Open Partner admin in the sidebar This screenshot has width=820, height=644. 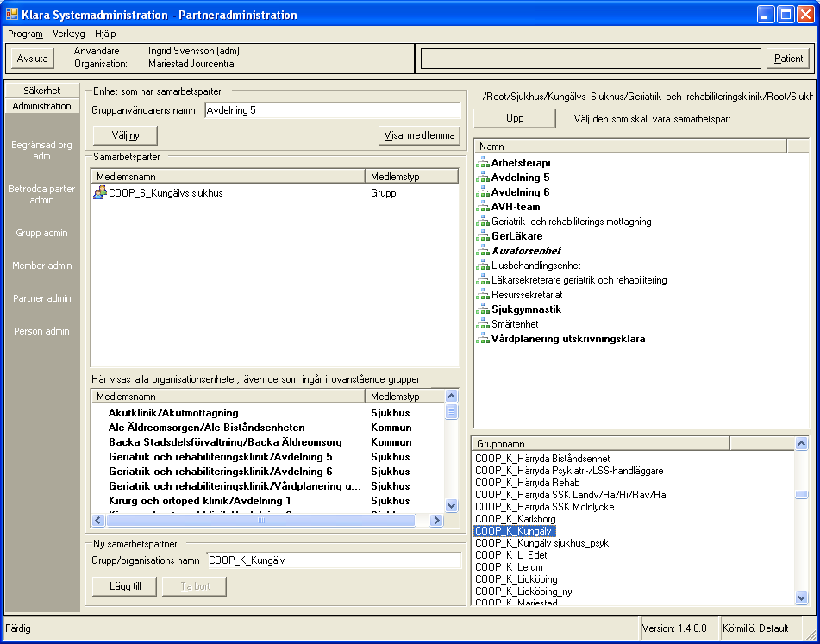[42, 298]
